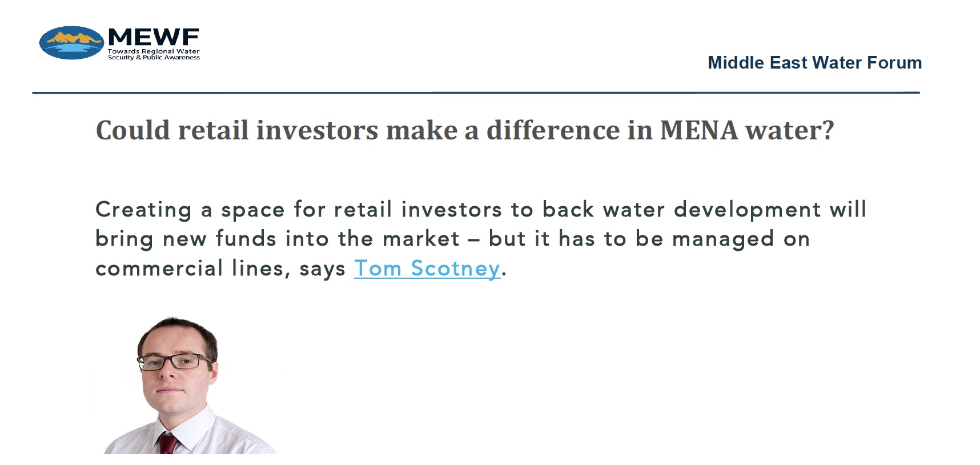Click the word Forum in the header
This screenshot has width=980, height=465.
point(894,62)
